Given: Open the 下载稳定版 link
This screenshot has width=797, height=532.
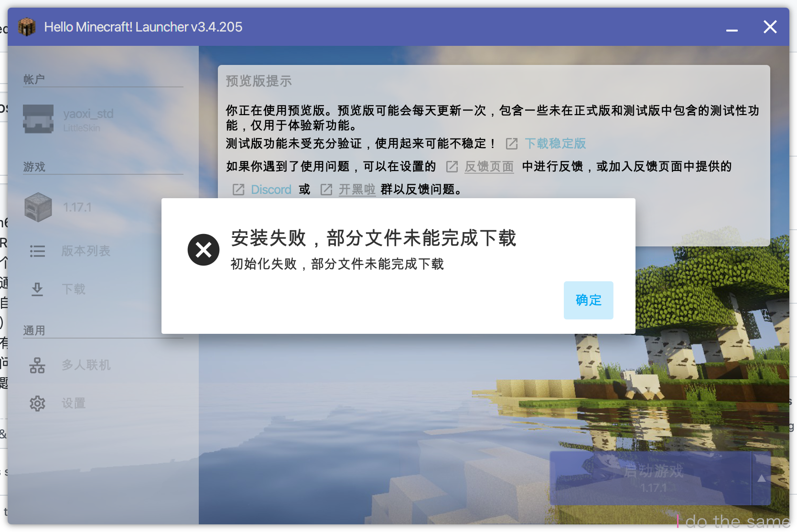Looking at the screenshot, I should [555, 143].
